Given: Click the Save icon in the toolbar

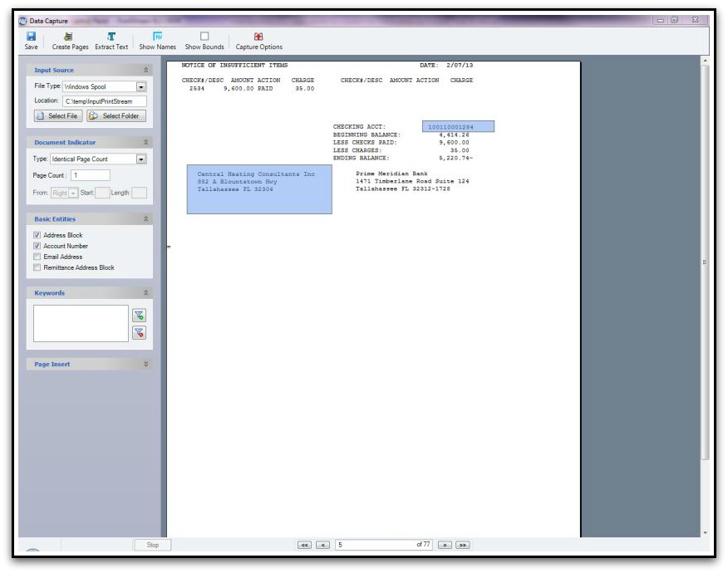Looking at the screenshot, I should pos(29,37).
